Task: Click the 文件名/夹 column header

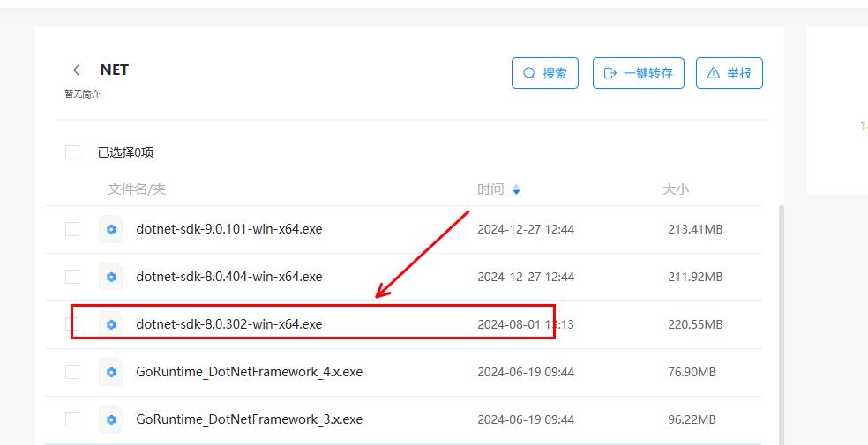Action: (x=137, y=189)
